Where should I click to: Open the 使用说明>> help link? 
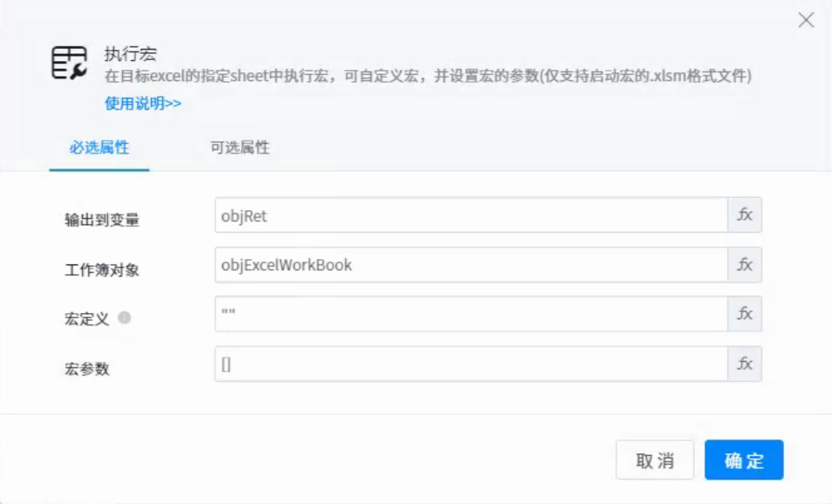tap(143, 103)
